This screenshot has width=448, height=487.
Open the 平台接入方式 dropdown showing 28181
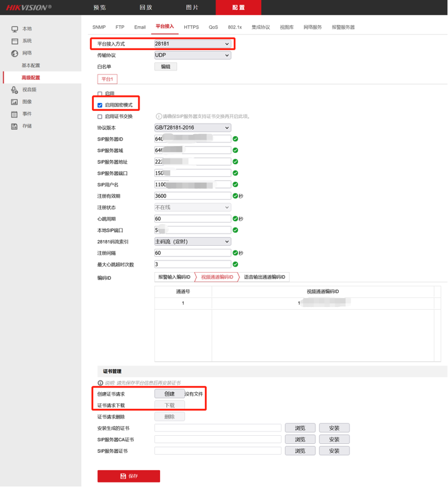[192, 44]
